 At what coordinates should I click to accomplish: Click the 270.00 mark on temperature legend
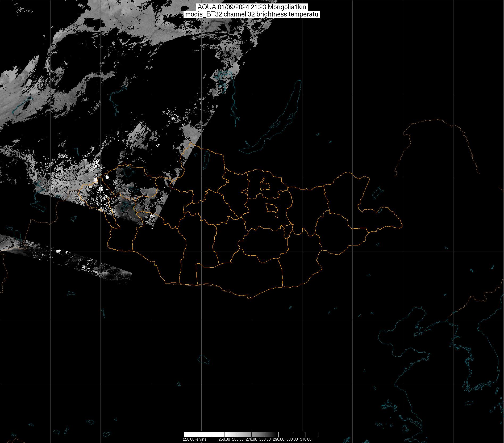(x=251, y=439)
